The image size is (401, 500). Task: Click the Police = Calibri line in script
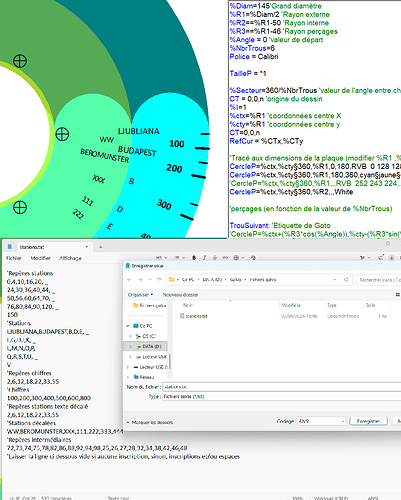coord(254,57)
